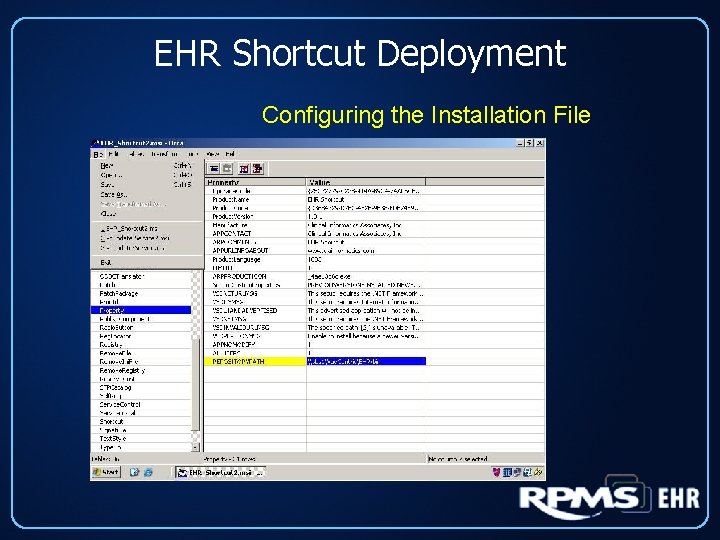The image size is (720, 540).
Task: Click the greyed-out second Orca toolbar icon
Action: (x=227, y=169)
